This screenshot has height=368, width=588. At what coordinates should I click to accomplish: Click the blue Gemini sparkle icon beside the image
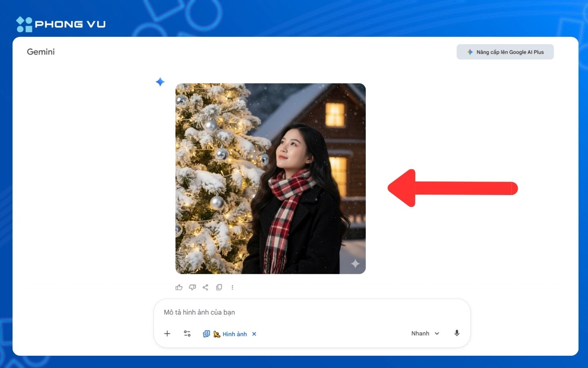point(160,82)
